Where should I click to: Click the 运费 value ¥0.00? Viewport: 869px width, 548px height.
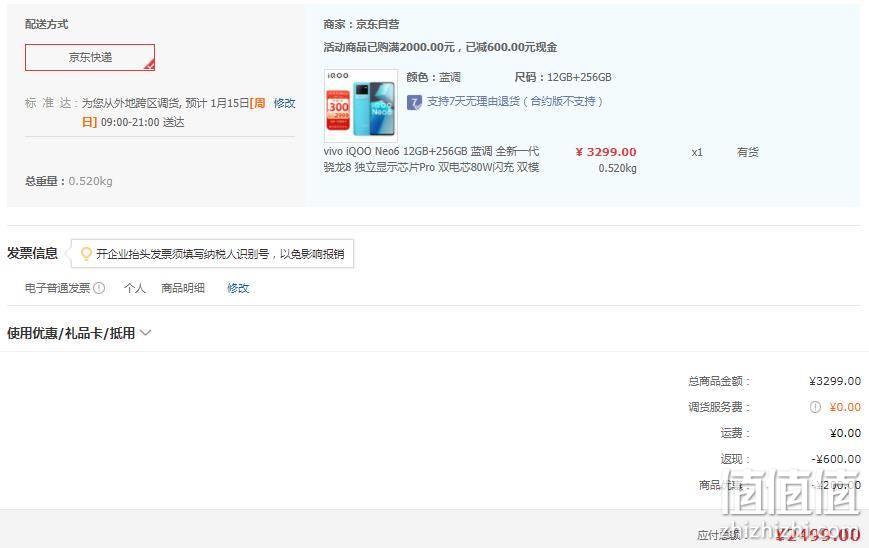point(845,433)
